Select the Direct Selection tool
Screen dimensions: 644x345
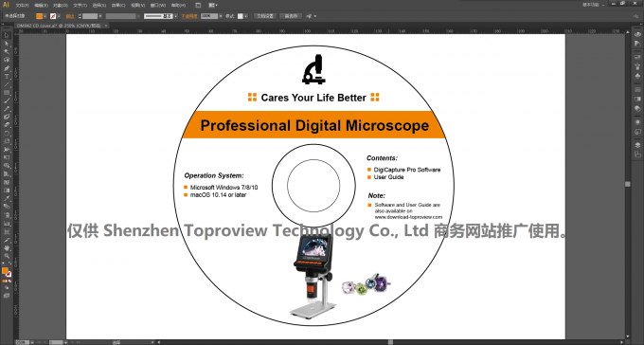pos(7,44)
